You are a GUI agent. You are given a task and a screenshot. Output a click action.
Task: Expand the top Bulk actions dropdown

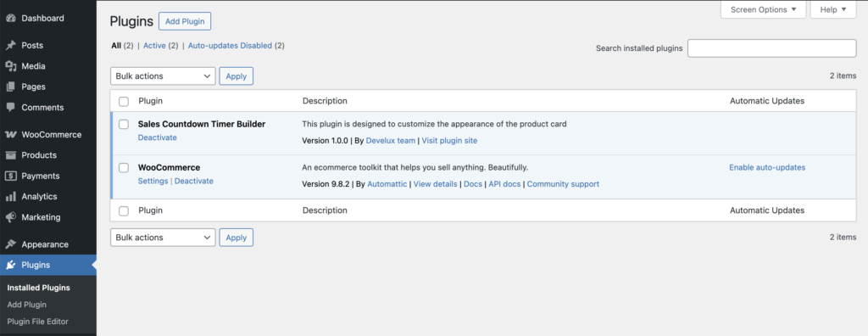point(163,76)
